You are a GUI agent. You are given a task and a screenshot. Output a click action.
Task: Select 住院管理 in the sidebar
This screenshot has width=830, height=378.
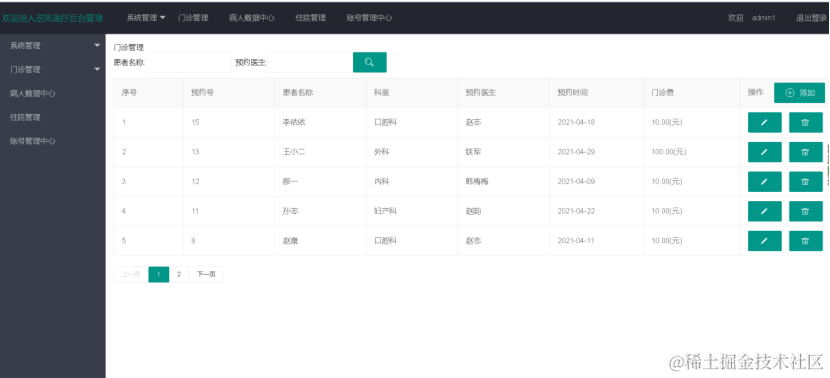click(x=25, y=118)
